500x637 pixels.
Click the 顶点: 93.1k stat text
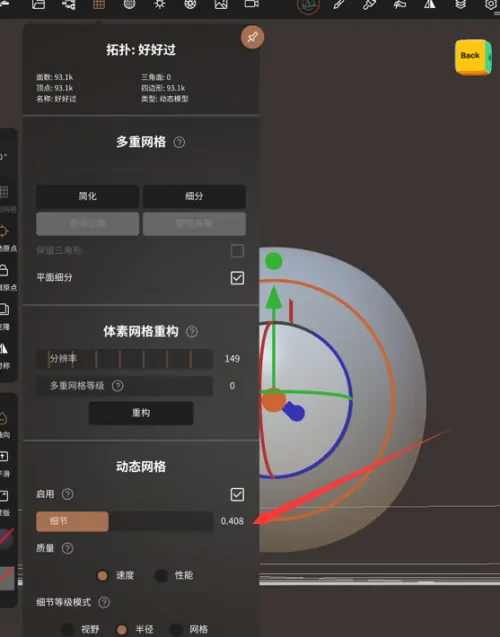[x=54, y=88]
